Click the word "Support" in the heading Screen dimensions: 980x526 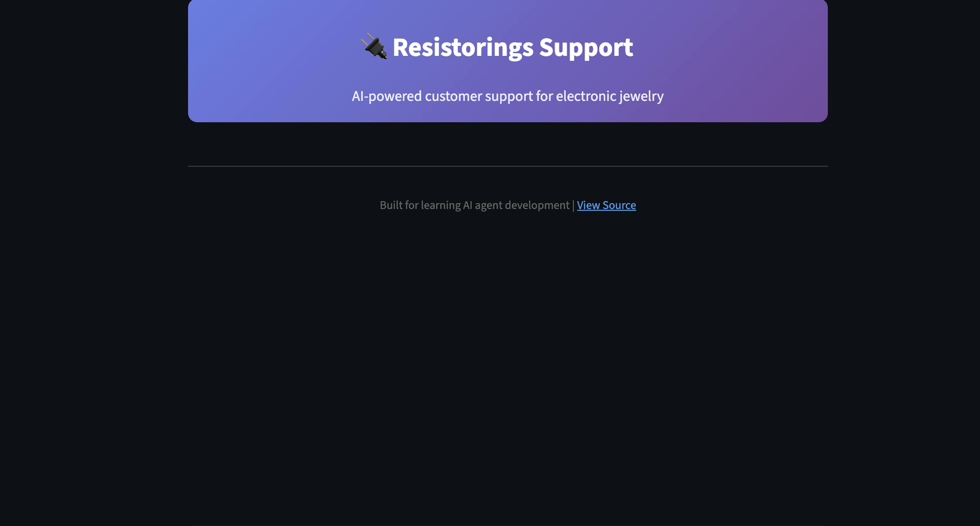[x=586, y=47]
